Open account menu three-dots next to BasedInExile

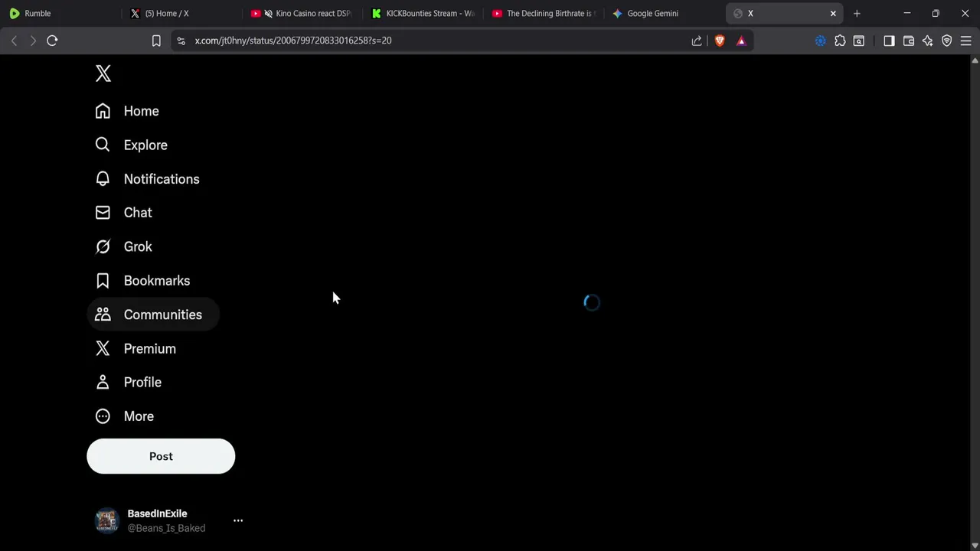238,520
